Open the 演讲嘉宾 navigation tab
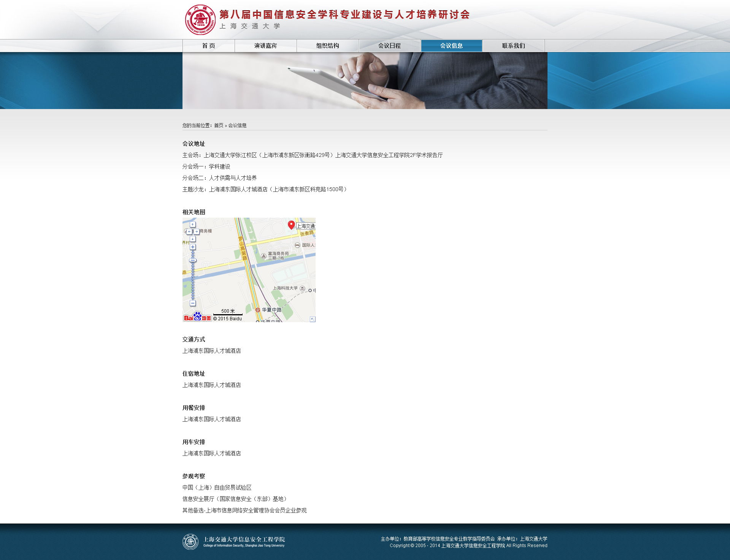Viewport: 730px width, 560px height. [x=265, y=46]
